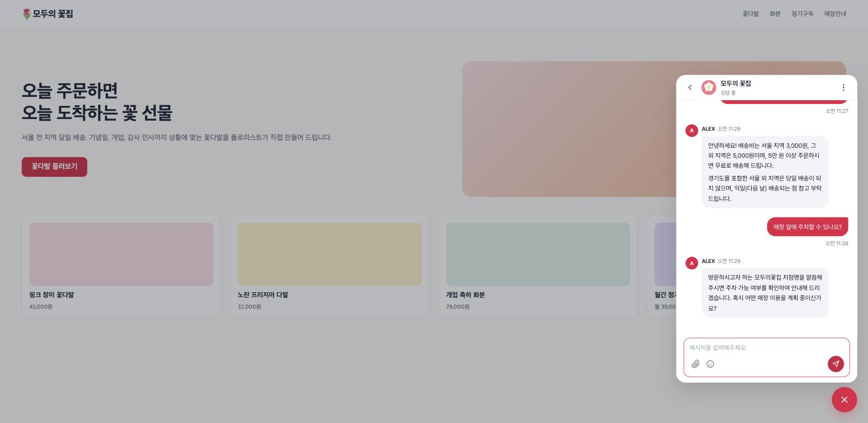The image size is (868, 423).
Task: Select the 핑크 장미 꽃다발 product thumbnail
Action: click(121, 254)
